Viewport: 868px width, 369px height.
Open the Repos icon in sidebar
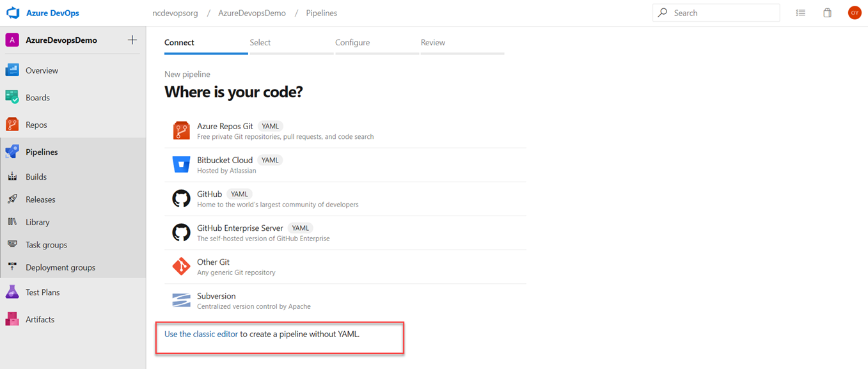pyautogui.click(x=12, y=125)
